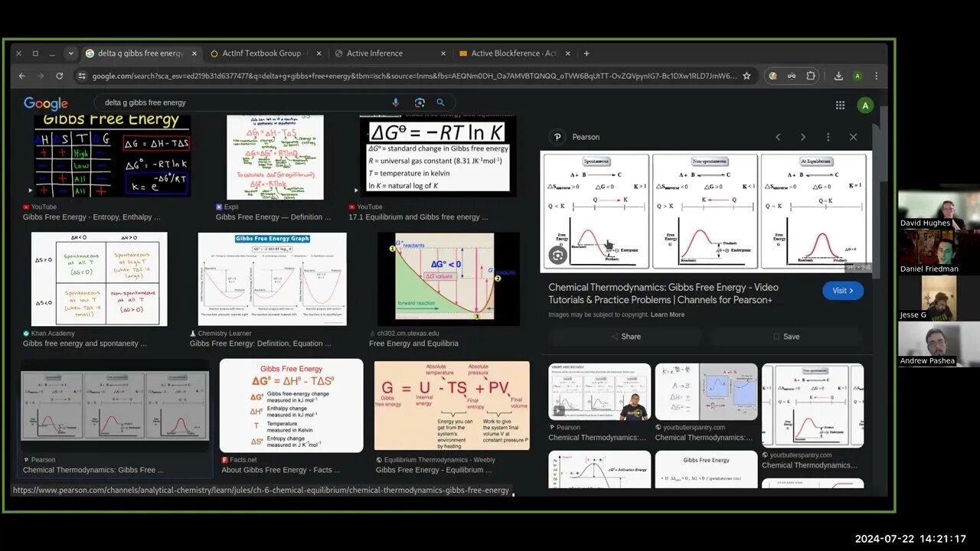Open the G = U − TS + PV thumbnail
Screen dimensions: 980x551
click(452, 406)
